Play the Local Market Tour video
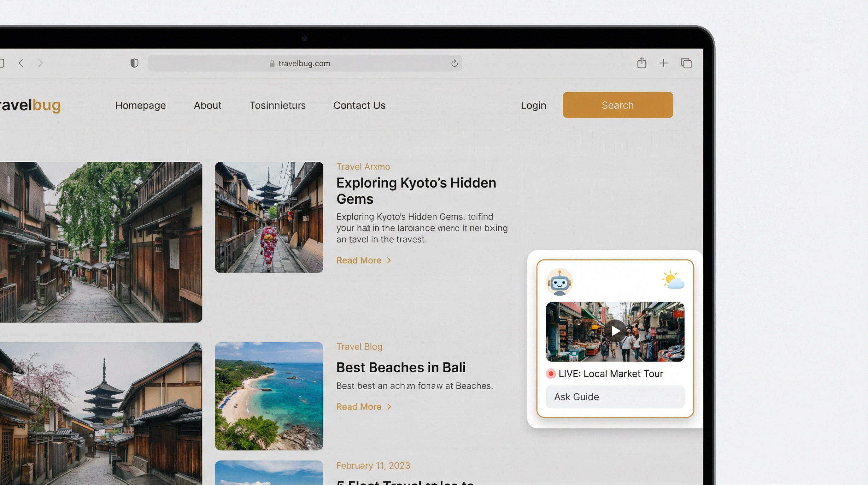Image resolution: width=868 pixels, height=485 pixels. point(615,331)
